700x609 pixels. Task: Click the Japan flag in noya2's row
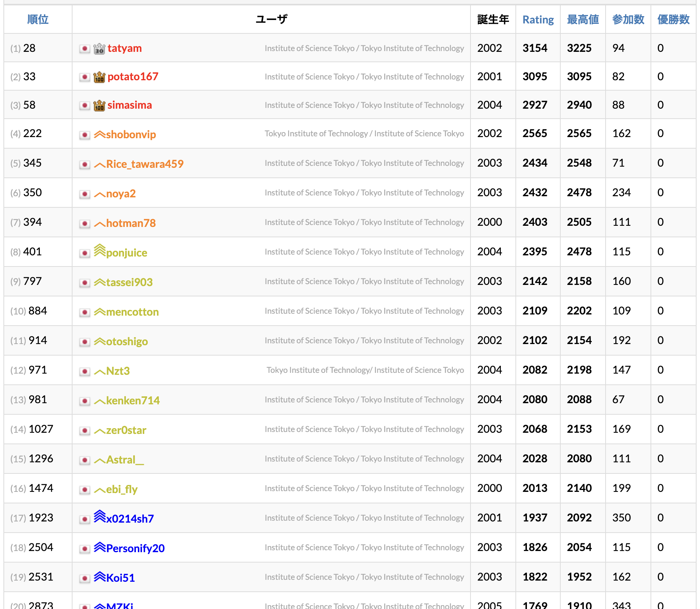[85, 194]
